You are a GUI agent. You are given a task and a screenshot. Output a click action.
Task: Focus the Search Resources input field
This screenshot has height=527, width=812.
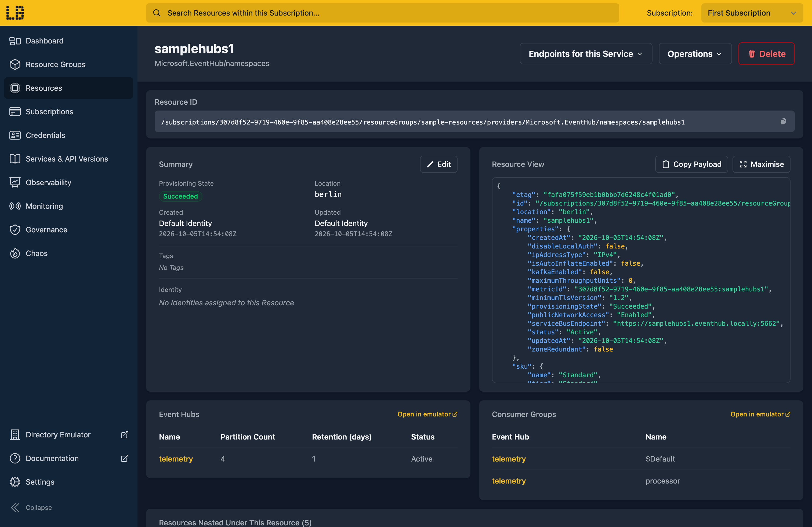click(x=382, y=13)
